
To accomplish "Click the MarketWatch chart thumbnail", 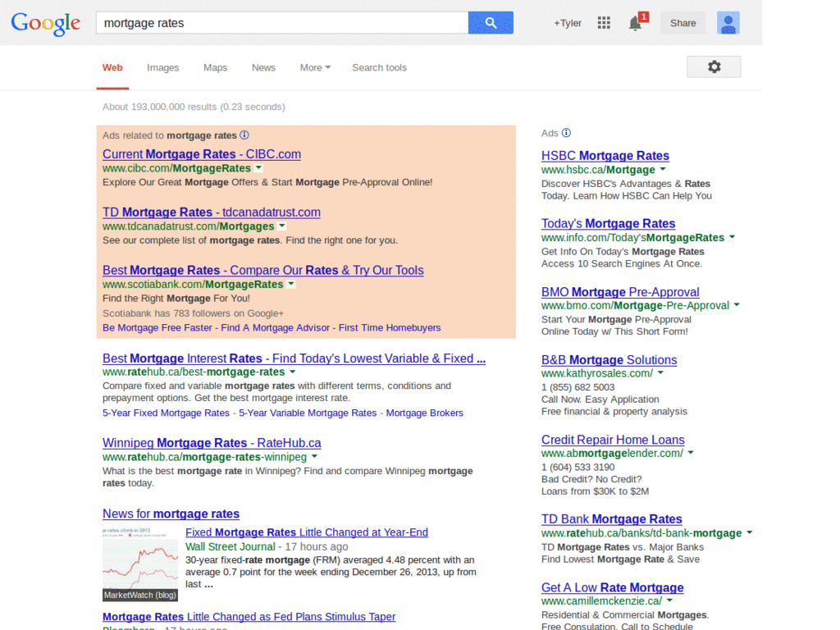I will 140,564.
